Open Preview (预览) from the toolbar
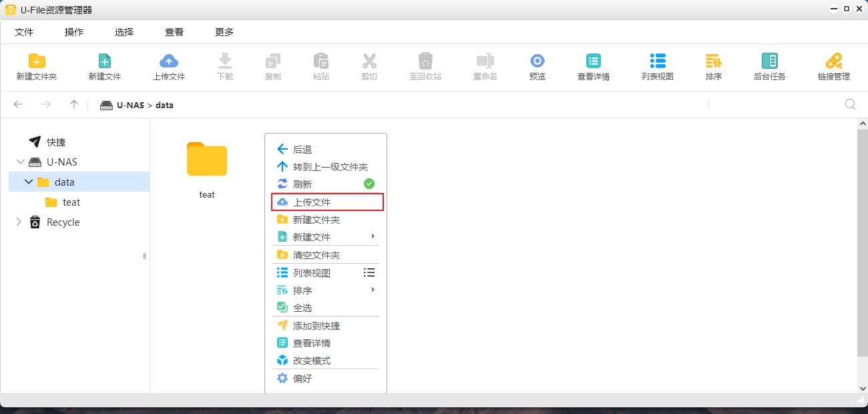Viewport: 868px width, 414px height. coord(537,61)
